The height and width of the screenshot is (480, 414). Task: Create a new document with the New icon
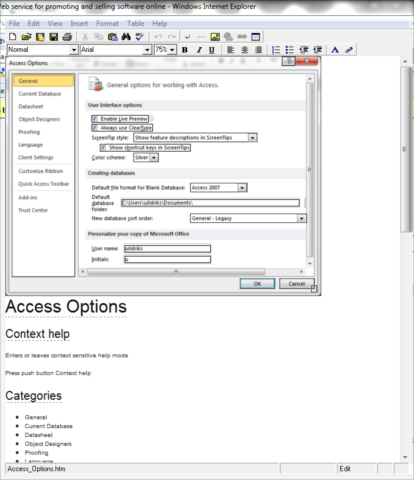(13, 37)
